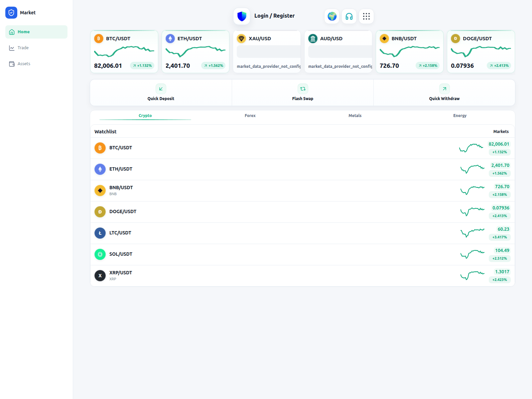
Task: Click the BNB/USDT card coin icon
Action: (x=384, y=39)
